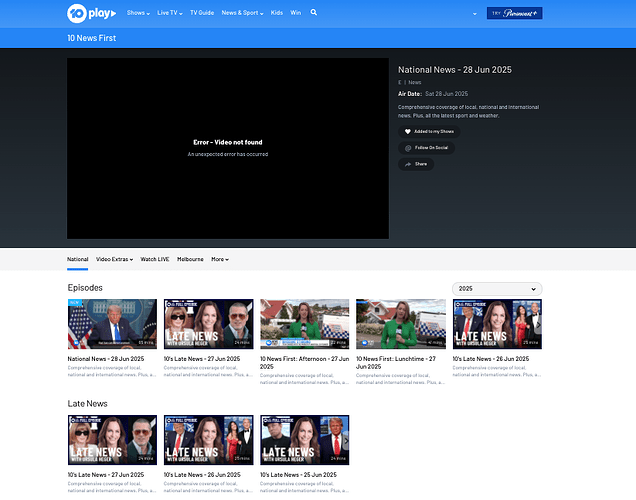Expand the More dropdown tab

pos(220,259)
